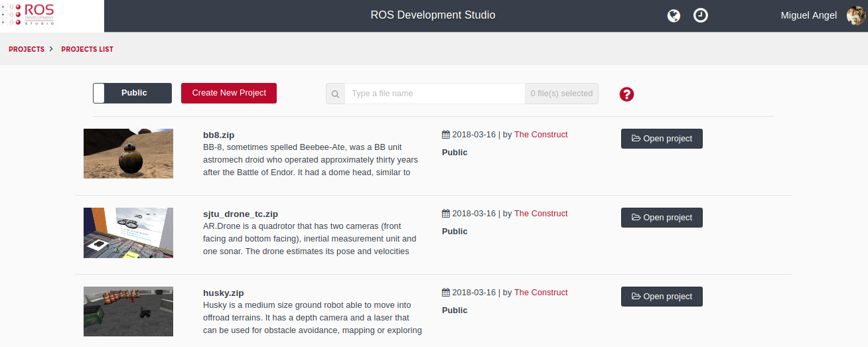Click the BB-8 robot thumbnail
The image size is (868, 347).
(x=128, y=153)
